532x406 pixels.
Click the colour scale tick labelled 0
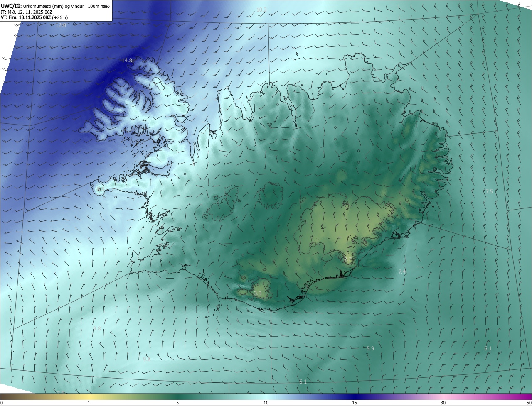(x=1, y=403)
